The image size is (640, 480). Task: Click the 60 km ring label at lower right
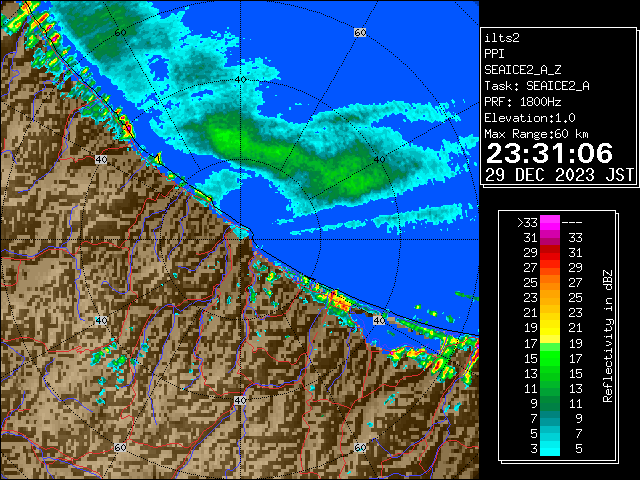tap(360, 448)
